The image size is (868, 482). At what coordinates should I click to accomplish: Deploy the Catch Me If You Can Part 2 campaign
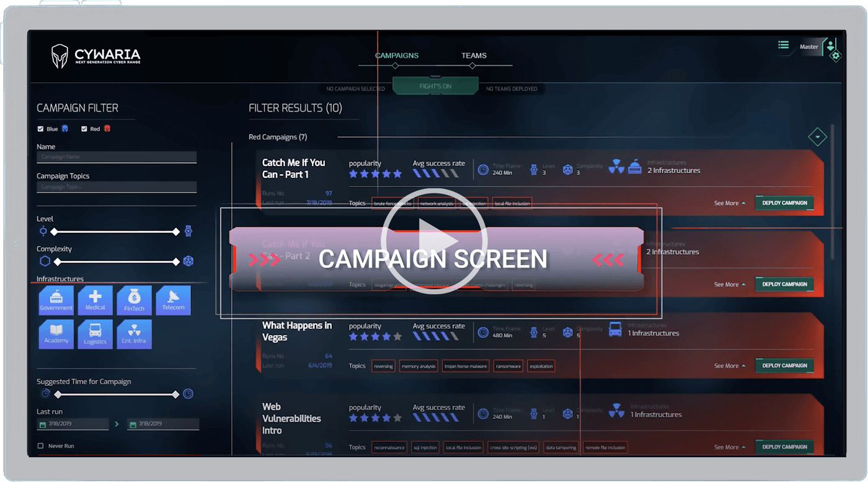[x=784, y=284]
